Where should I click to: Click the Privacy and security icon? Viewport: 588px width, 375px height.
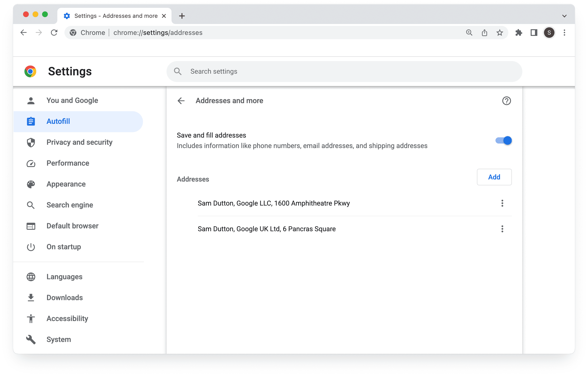(x=31, y=142)
